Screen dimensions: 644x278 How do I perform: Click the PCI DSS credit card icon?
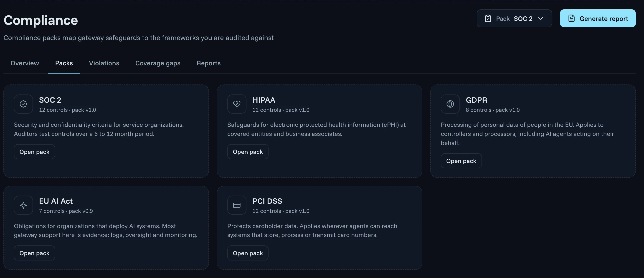(x=236, y=205)
